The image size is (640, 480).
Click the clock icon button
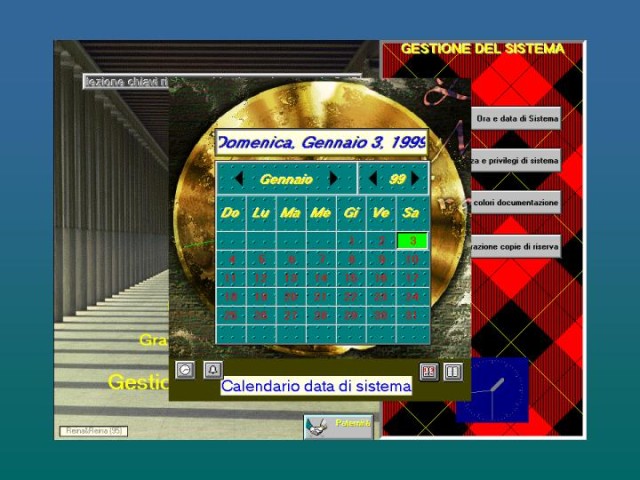pos(185,370)
